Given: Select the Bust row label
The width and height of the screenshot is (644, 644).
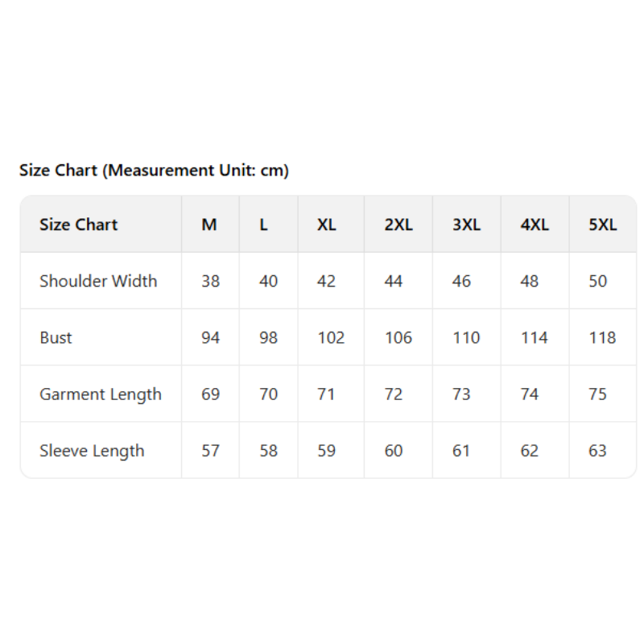Looking at the screenshot, I should click(x=56, y=337).
